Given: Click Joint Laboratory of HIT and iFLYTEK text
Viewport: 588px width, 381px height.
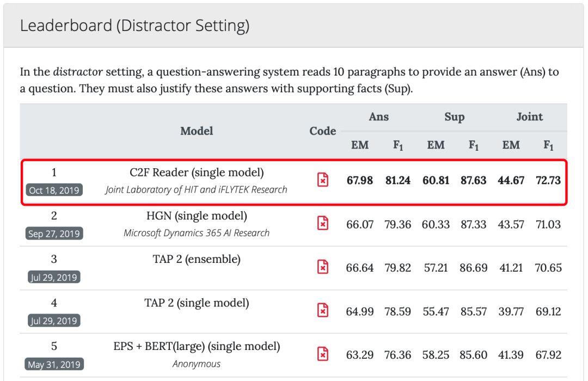Looking at the screenshot, I should (x=197, y=189).
